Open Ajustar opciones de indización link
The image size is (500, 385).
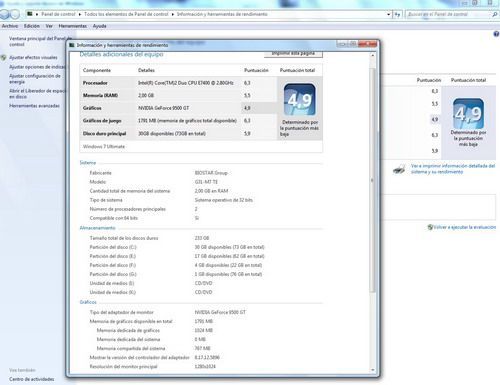coord(37,67)
